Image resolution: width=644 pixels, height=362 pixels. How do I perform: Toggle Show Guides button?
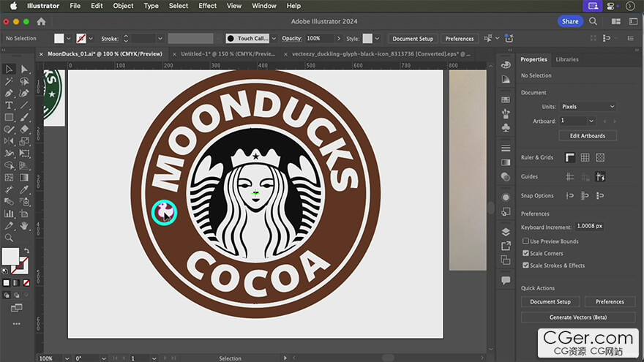point(569,177)
